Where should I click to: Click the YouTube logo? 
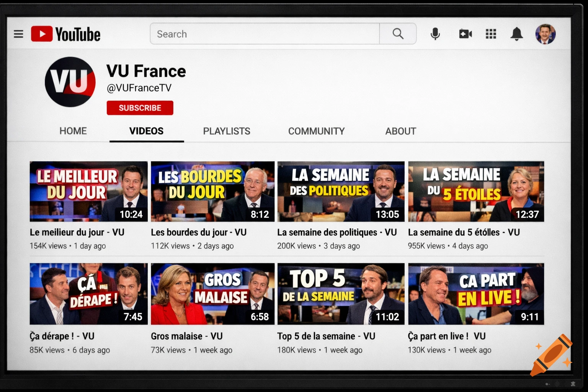tap(65, 34)
